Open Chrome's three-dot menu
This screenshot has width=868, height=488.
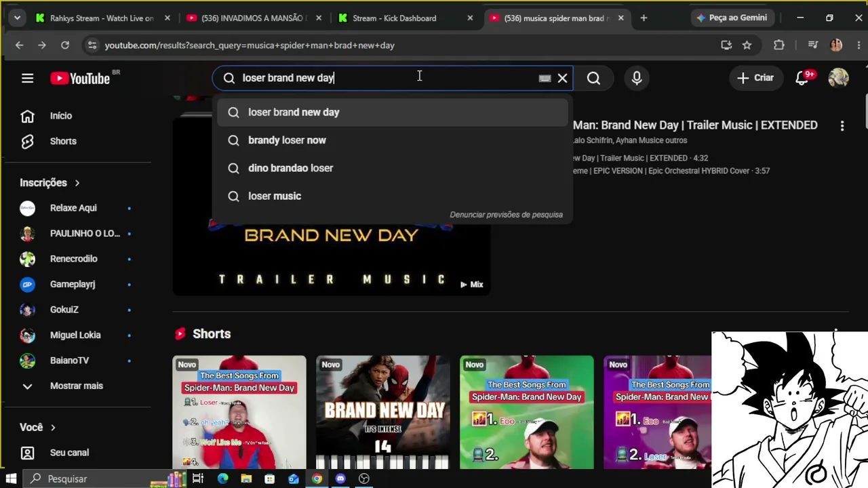tap(859, 45)
